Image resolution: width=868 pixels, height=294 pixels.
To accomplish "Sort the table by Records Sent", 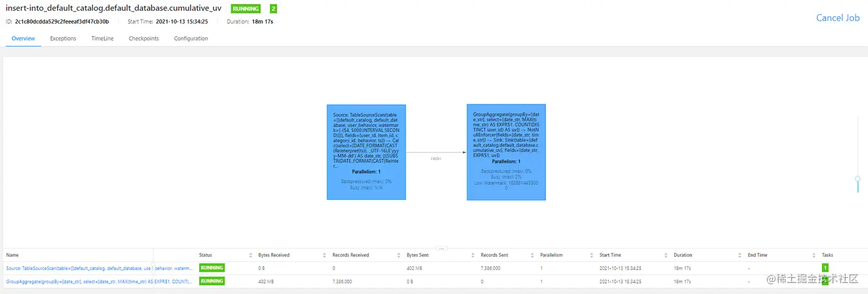I will [x=532, y=255].
